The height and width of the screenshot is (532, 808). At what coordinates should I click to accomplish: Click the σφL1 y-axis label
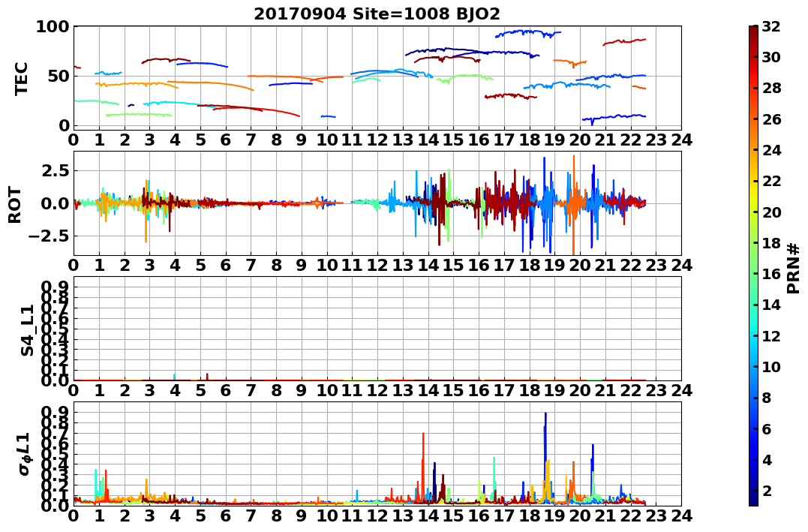(x=24, y=454)
